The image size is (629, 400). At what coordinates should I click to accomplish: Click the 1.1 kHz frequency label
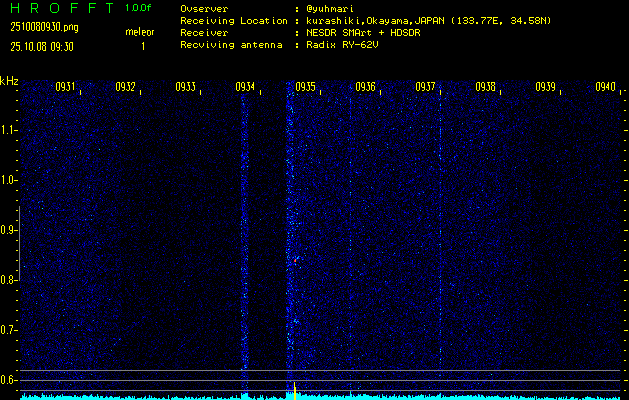(x=7, y=130)
